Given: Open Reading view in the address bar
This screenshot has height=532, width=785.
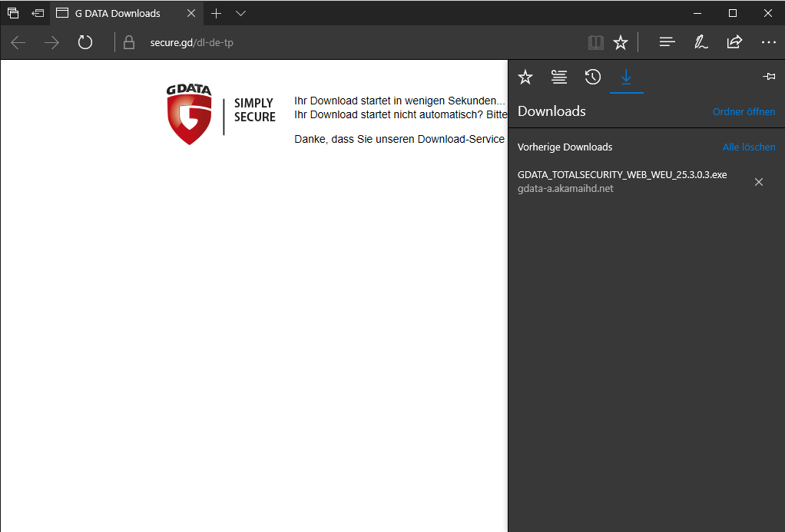Looking at the screenshot, I should 596,42.
